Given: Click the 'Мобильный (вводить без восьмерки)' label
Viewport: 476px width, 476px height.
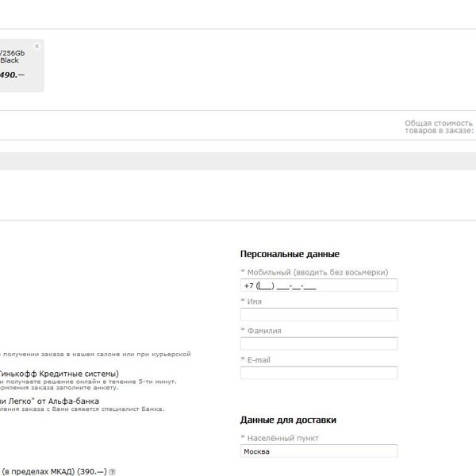Looking at the screenshot, I should coord(317,272).
